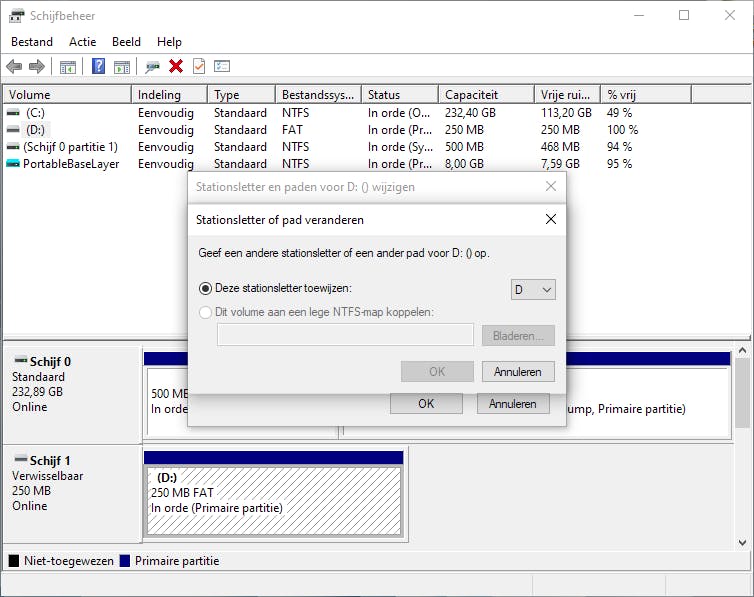754x597 pixels.
Task: Click the Properties checkmark page icon
Action: (x=198, y=66)
